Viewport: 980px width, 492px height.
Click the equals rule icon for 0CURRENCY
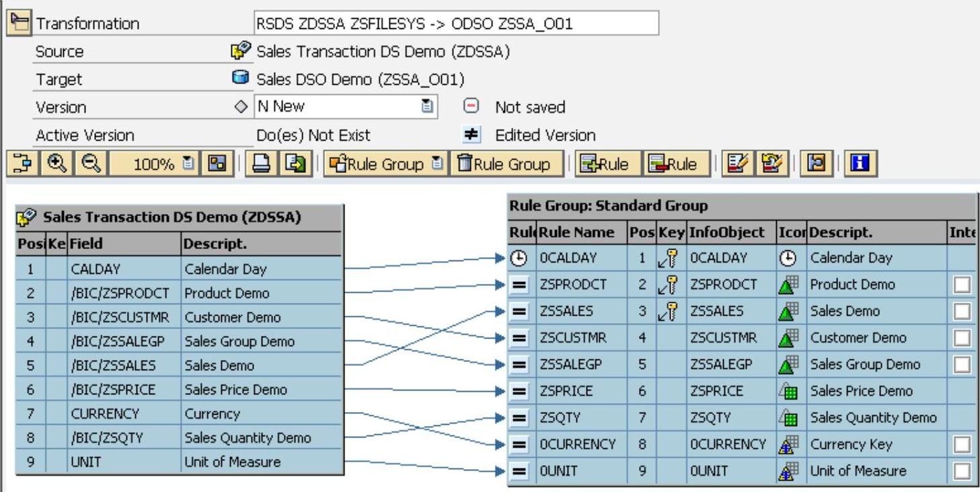coord(519,445)
